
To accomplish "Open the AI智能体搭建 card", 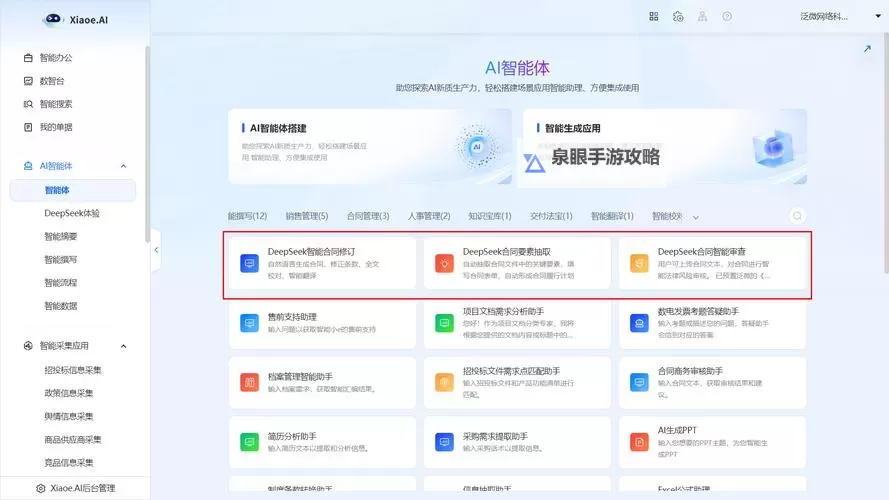I will 370,146.
